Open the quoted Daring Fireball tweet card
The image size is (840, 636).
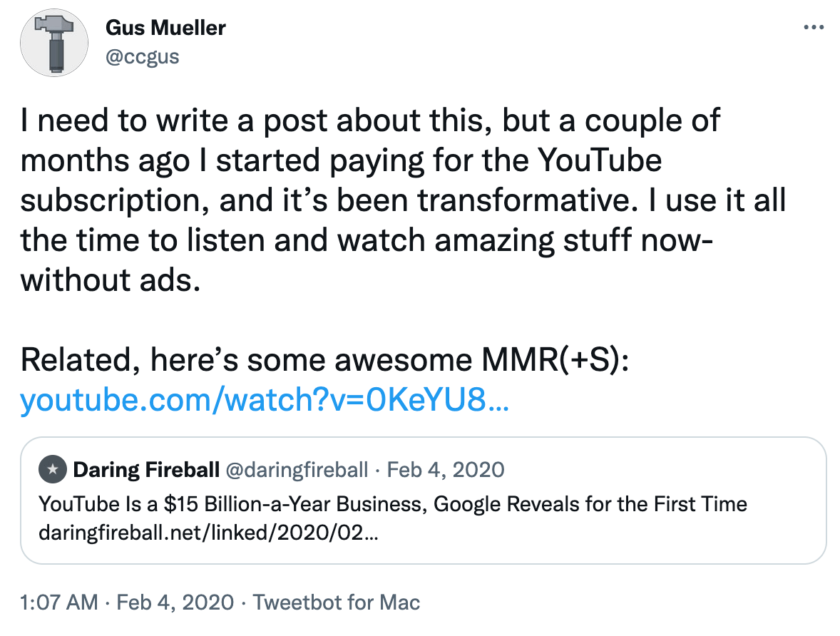(x=424, y=501)
